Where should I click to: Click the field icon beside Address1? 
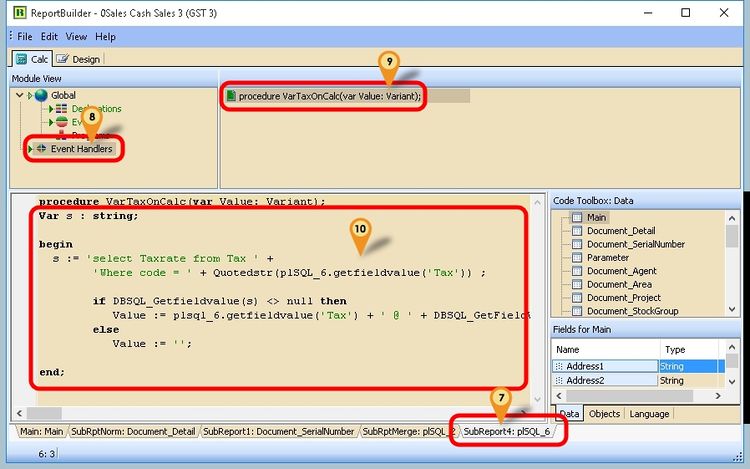coord(559,366)
